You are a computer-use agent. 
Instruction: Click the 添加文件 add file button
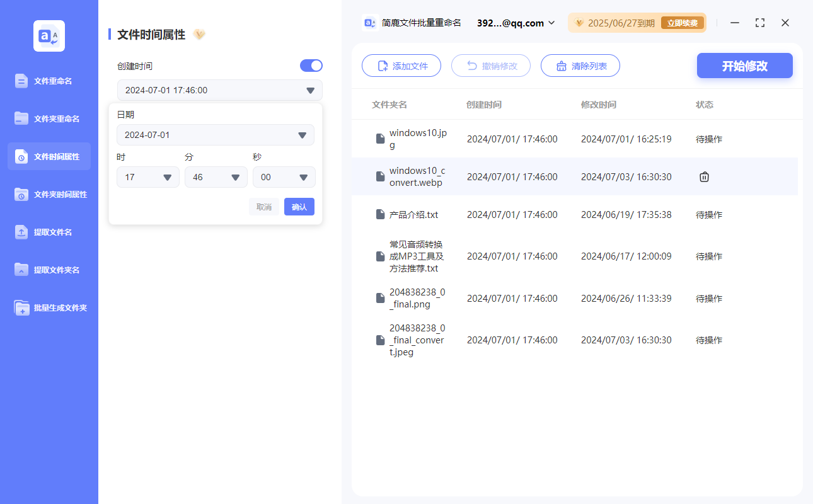pyautogui.click(x=401, y=66)
